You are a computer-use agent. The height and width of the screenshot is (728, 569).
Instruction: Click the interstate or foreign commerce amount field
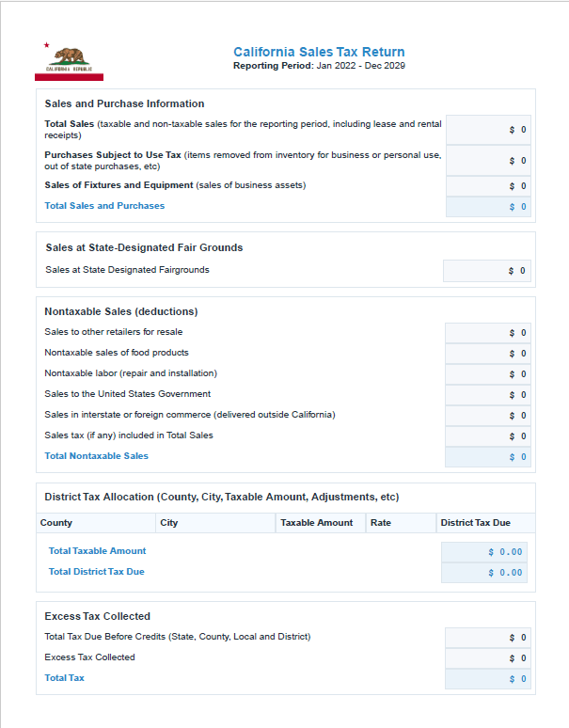pyautogui.click(x=488, y=416)
